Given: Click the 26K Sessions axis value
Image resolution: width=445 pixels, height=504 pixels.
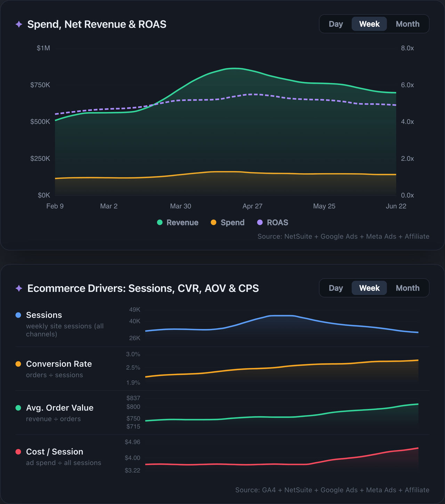Looking at the screenshot, I should click(x=135, y=338).
